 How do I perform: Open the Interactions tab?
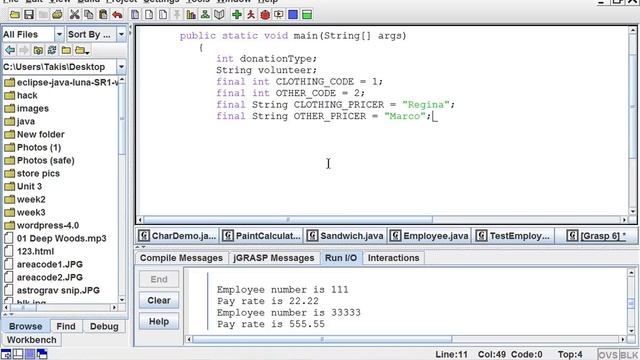click(x=393, y=258)
